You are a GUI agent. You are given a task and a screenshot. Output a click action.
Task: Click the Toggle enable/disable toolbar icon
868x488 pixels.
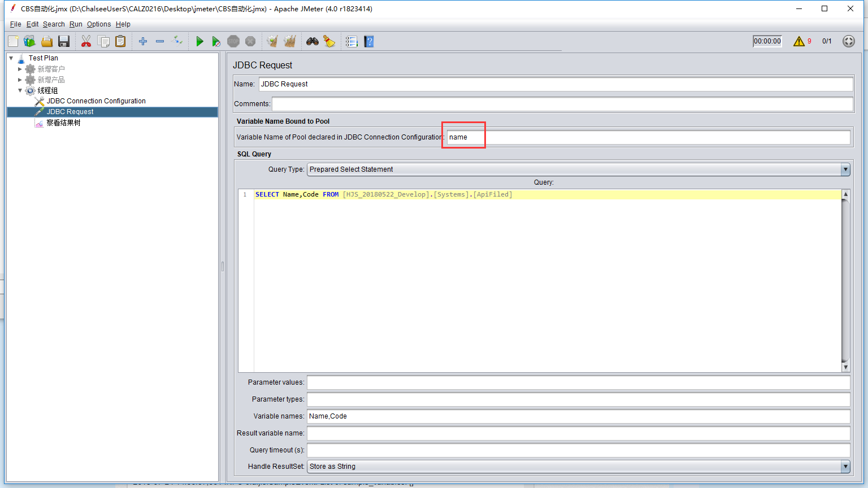(x=177, y=41)
